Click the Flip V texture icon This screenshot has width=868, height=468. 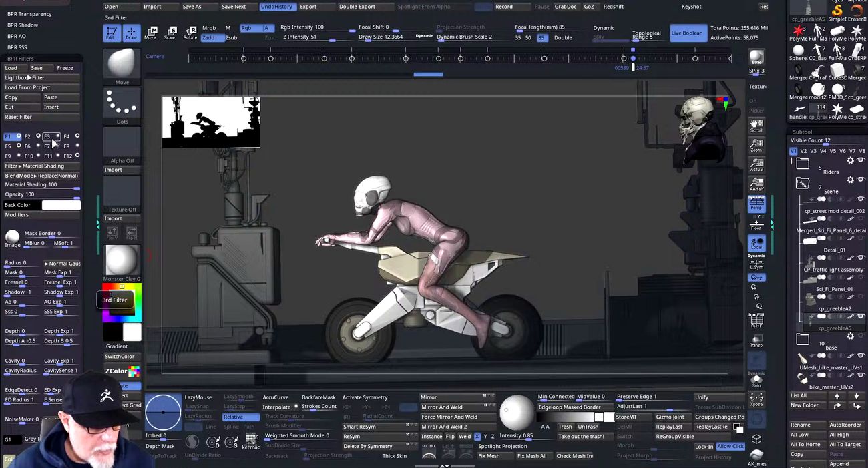pyautogui.click(x=112, y=232)
